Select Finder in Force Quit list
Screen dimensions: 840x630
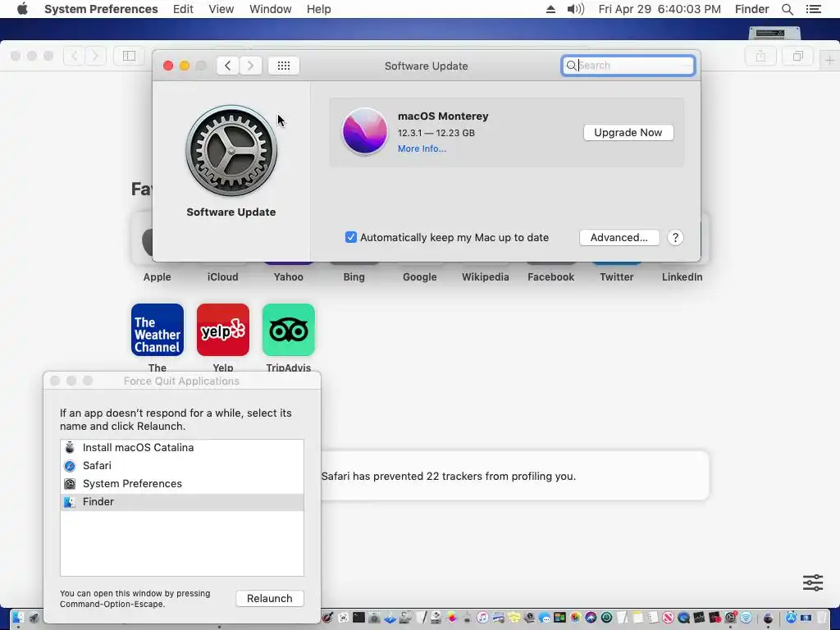[181, 502]
